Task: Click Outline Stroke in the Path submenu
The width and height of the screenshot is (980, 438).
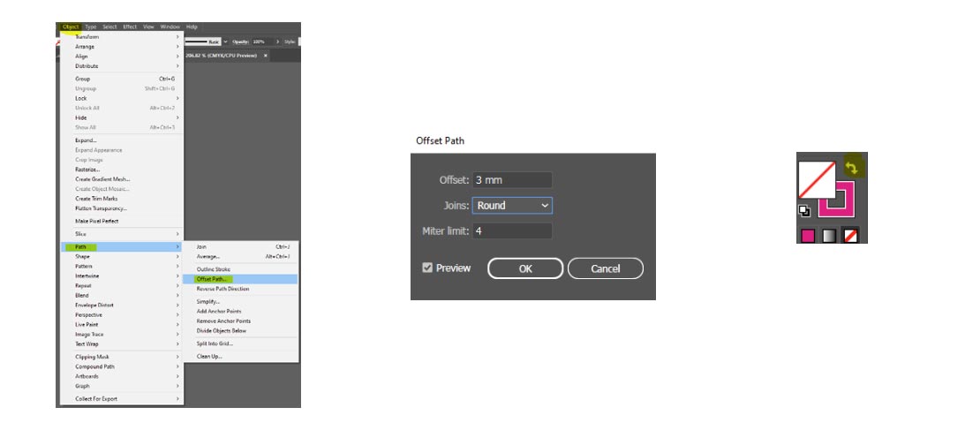Action: (212, 269)
